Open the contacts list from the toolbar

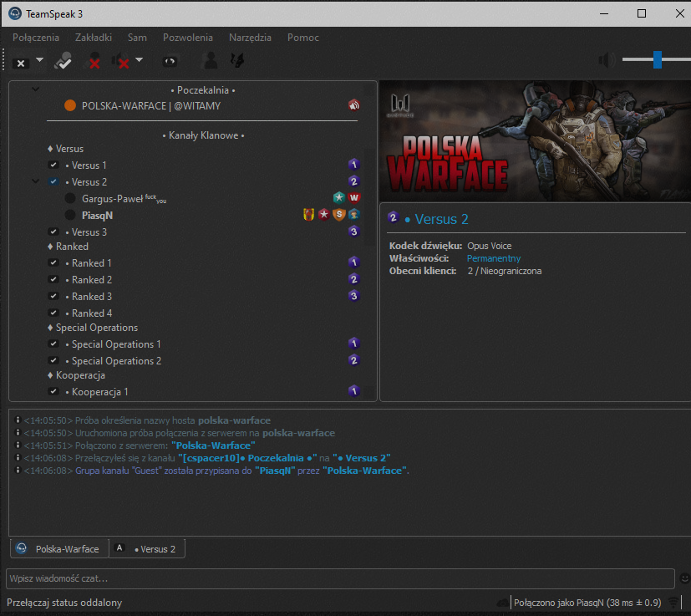[211, 60]
